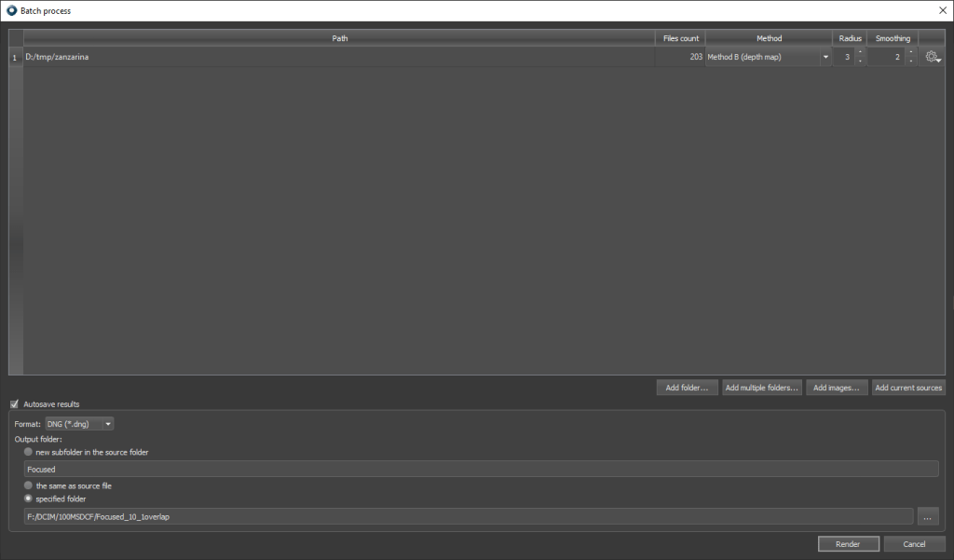Select 'new subfolder in the source folder' option
The width and height of the screenshot is (954, 560).
pos(29,452)
